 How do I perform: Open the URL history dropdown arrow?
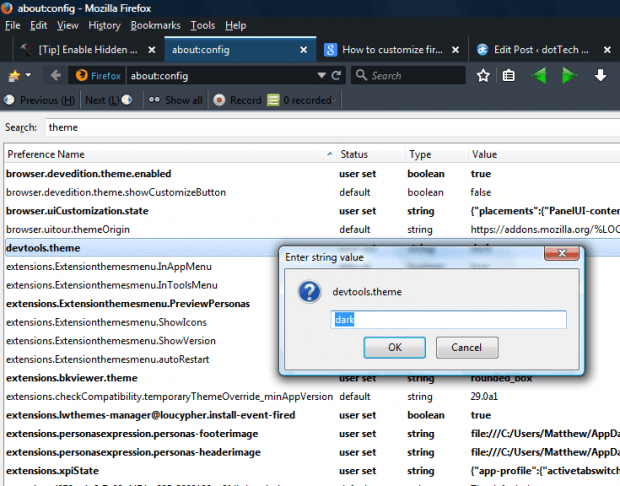pyautogui.click(x=321, y=75)
